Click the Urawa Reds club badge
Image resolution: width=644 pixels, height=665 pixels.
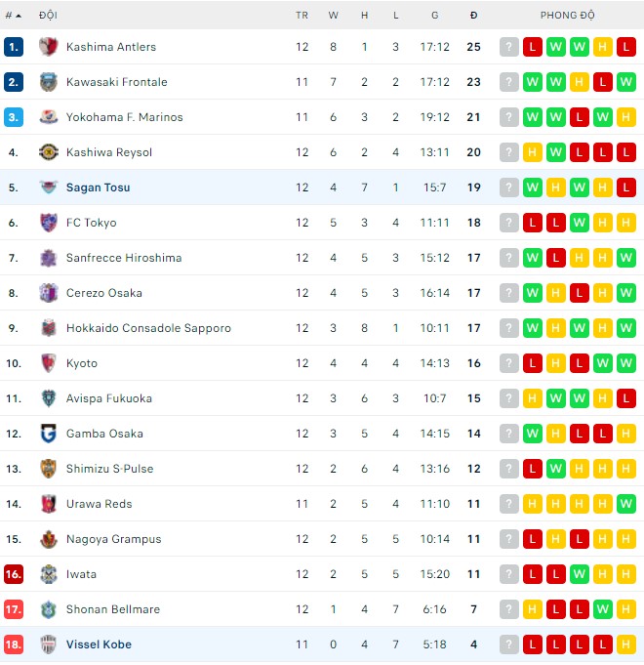click(x=49, y=504)
